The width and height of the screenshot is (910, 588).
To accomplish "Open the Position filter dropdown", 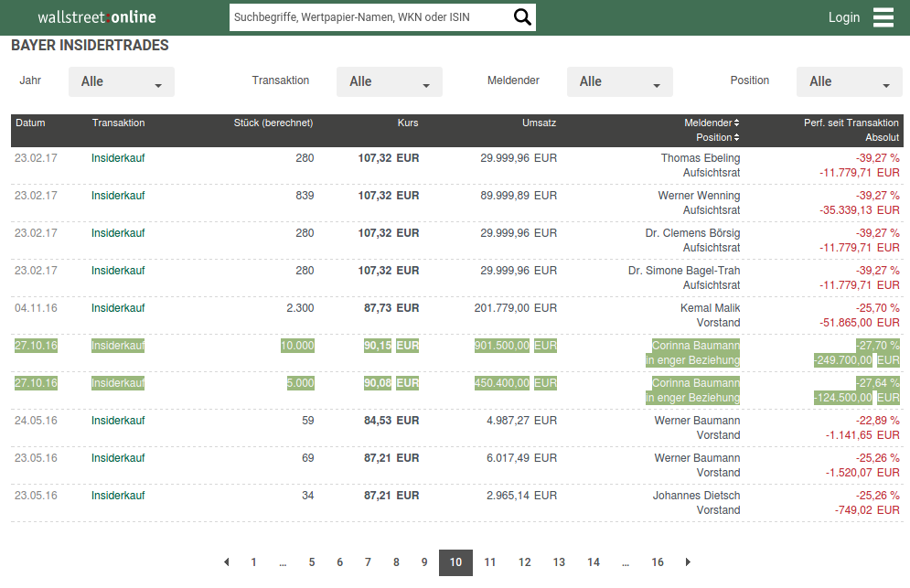I will click(x=849, y=81).
